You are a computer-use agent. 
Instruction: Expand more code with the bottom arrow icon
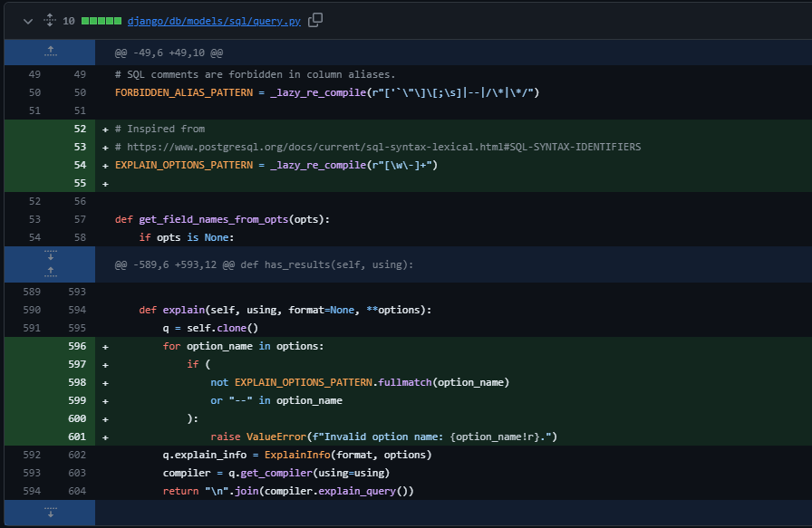(50, 514)
